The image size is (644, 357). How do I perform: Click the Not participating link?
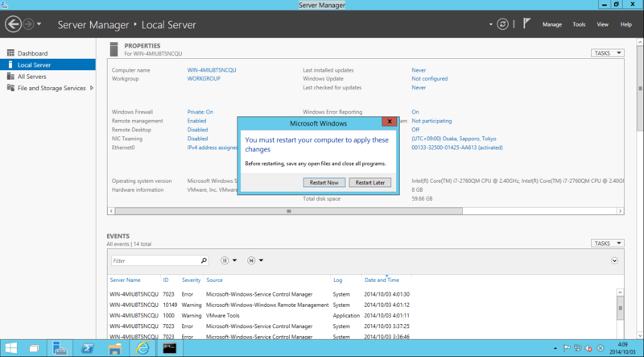[431, 121]
